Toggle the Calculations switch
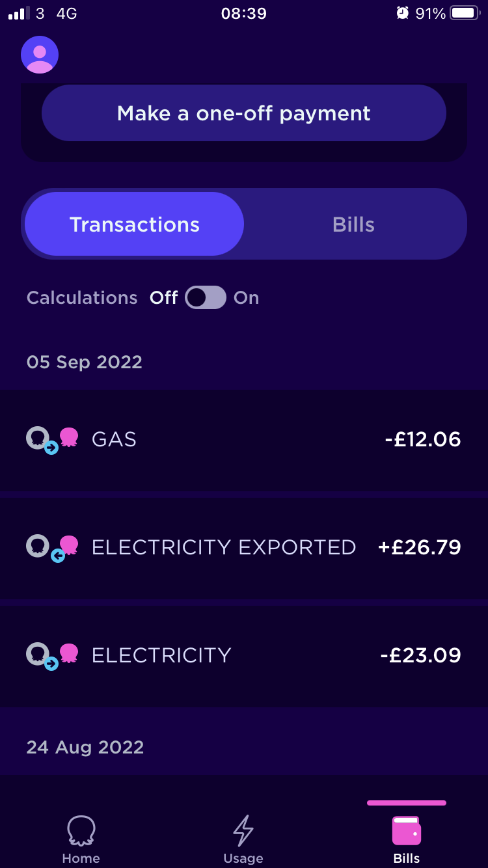 206,298
